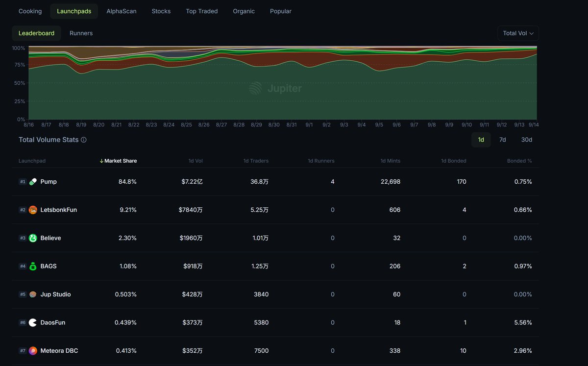Select the Leaderboard sub-tab

click(x=37, y=33)
